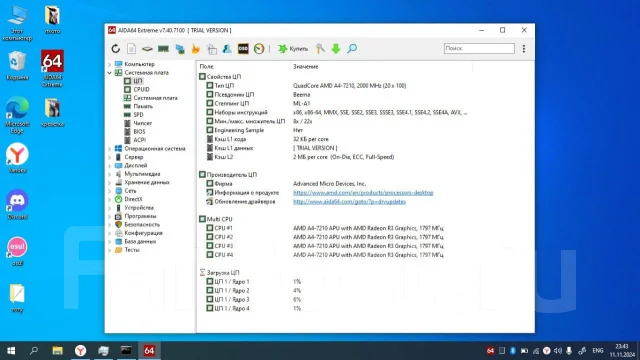Click the magnifier search toolbar icon
This screenshot has width=640, height=360.
[x=352, y=49]
